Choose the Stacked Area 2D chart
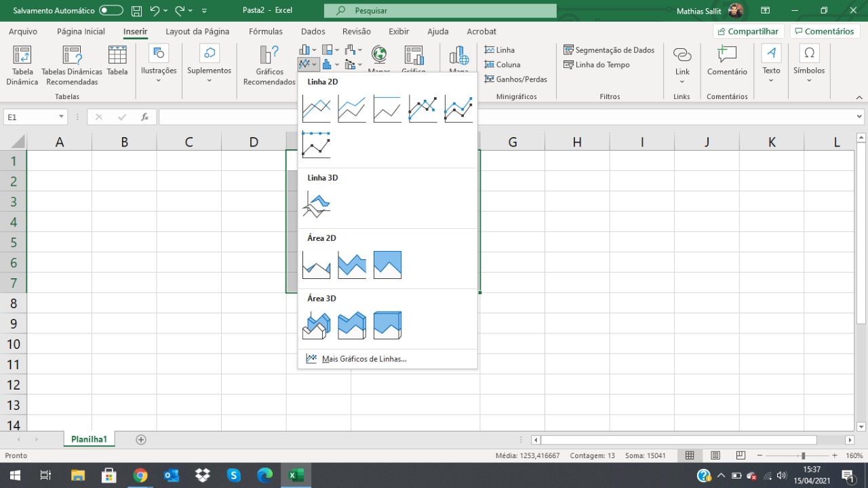Image resolution: width=868 pixels, height=488 pixels. (352, 265)
